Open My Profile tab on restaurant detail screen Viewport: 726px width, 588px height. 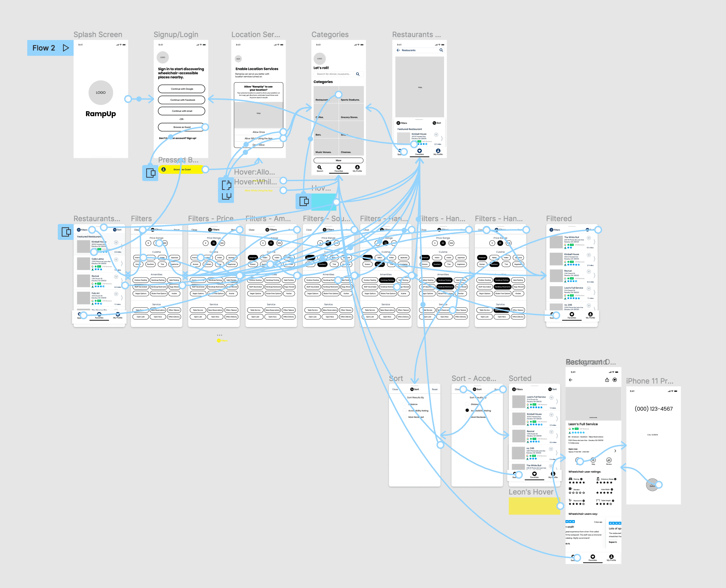[x=611, y=557]
